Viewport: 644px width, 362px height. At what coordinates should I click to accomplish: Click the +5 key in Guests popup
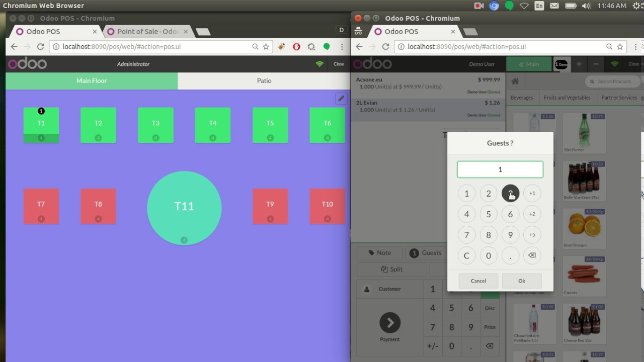pos(532,235)
